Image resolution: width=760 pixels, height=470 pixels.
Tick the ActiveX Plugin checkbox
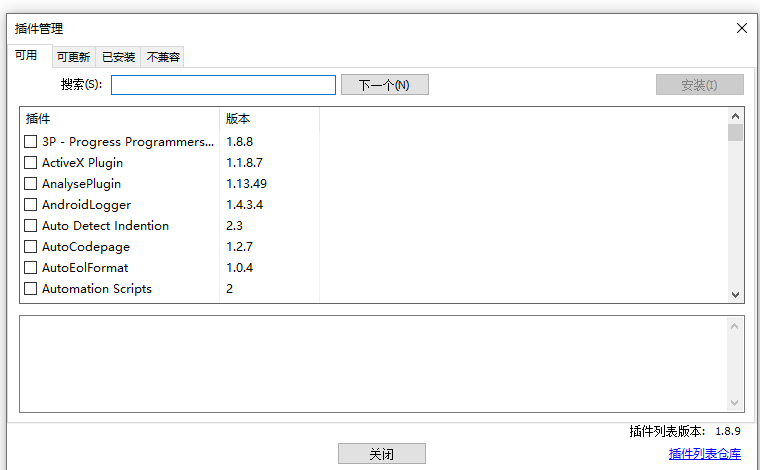tap(31, 162)
